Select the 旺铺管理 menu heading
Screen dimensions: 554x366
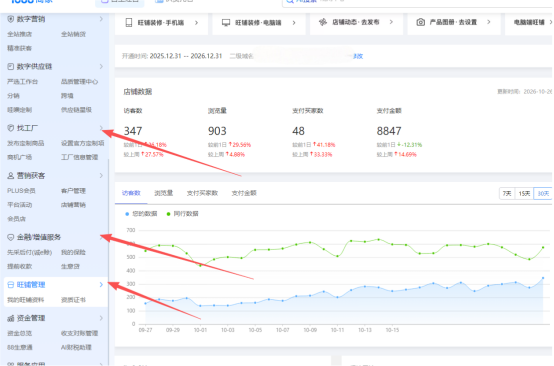[31, 285]
